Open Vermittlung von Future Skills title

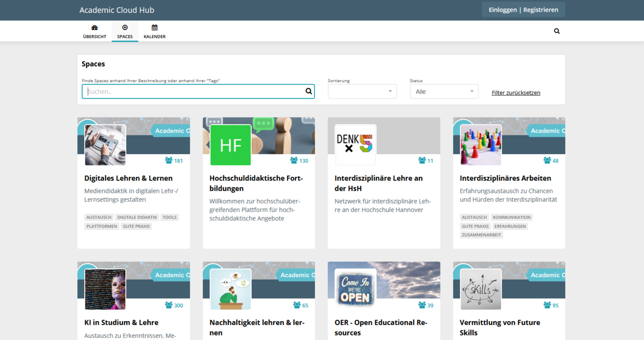click(x=500, y=328)
